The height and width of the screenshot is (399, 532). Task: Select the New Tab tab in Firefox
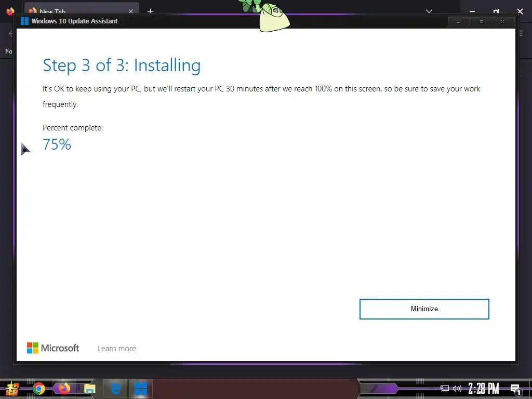click(82, 9)
